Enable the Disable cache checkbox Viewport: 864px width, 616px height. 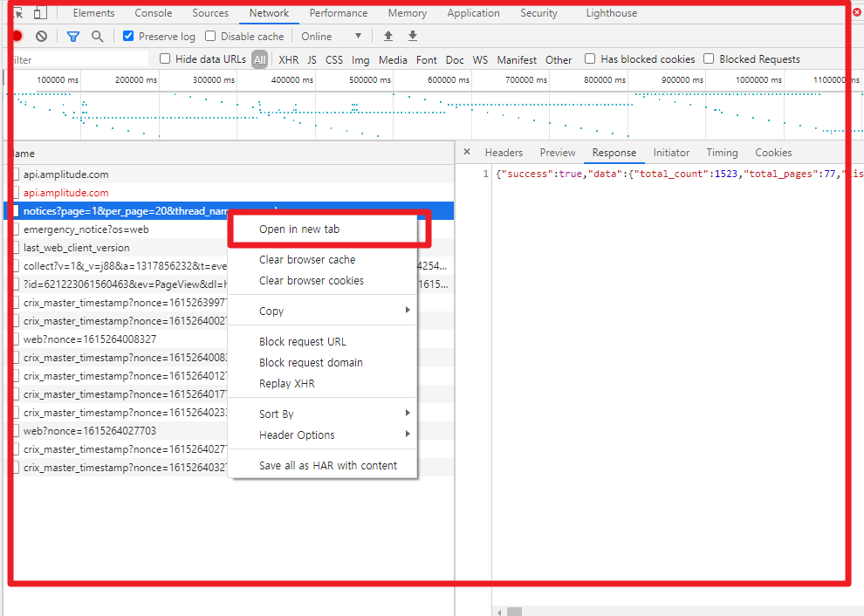[210, 36]
